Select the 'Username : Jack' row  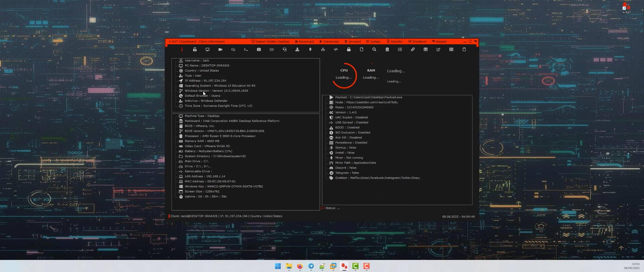tap(194, 60)
